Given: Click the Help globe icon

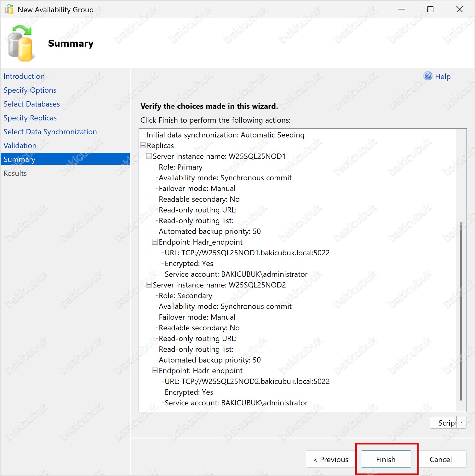Looking at the screenshot, I should click(x=428, y=76).
